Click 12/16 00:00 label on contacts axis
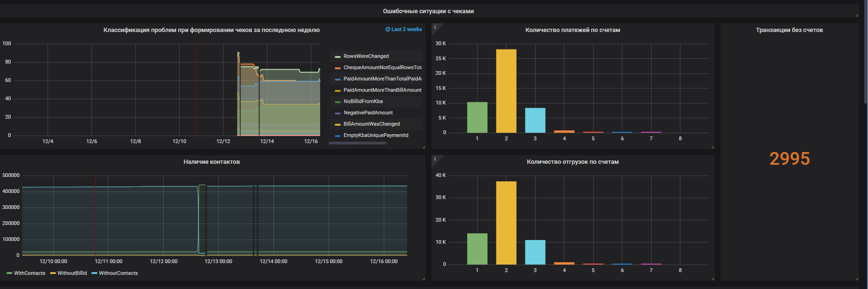868x289 pixels. [x=384, y=261]
